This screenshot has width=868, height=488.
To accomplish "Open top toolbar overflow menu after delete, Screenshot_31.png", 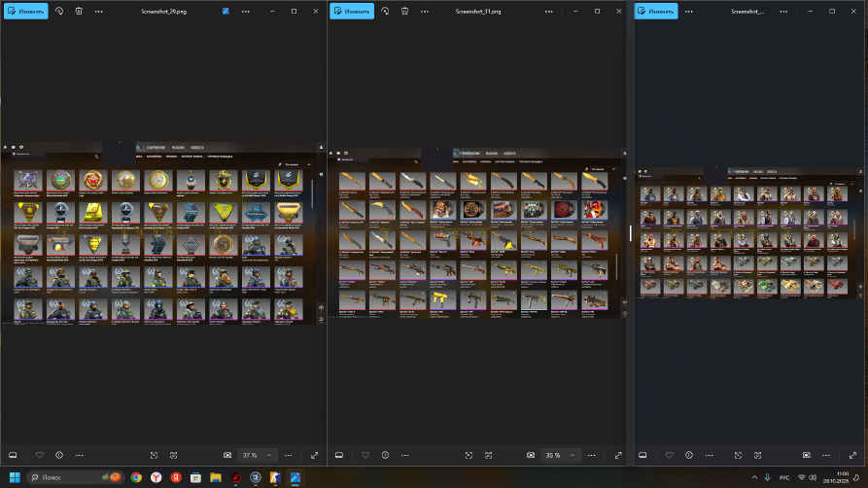I will click(x=425, y=11).
